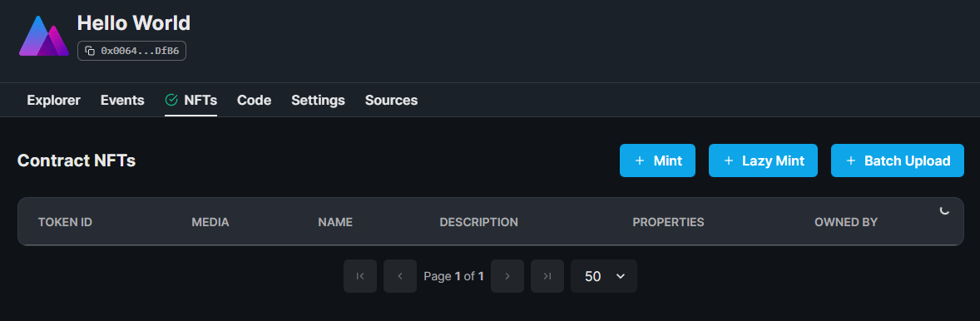Open the 50 rows per page dropdown

point(604,276)
